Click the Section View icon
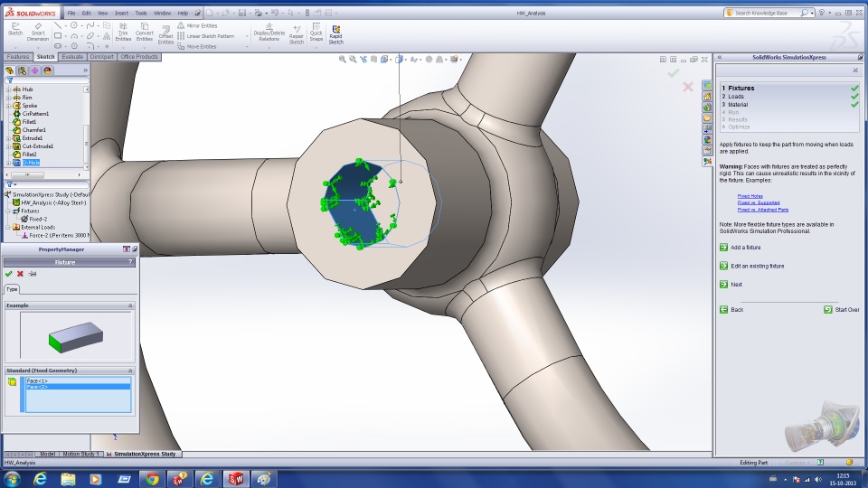This screenshot has width=868, height=488. [373, 60]
